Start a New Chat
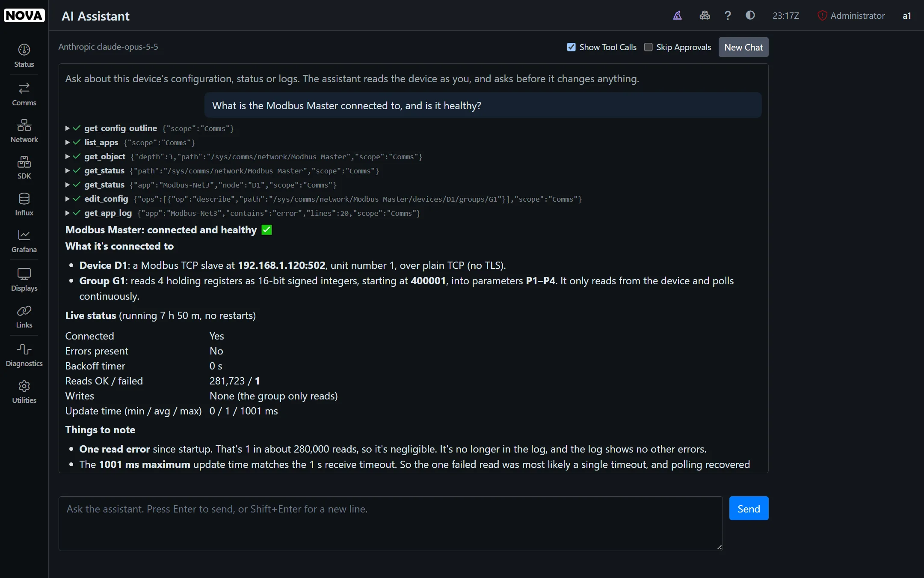 [x=743, y=47]
